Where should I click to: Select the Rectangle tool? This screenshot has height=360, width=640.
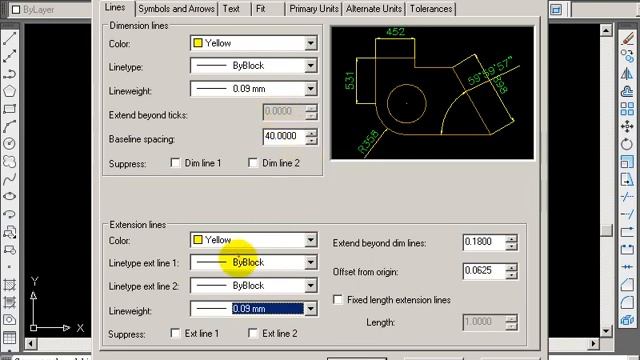click(9, 109)
